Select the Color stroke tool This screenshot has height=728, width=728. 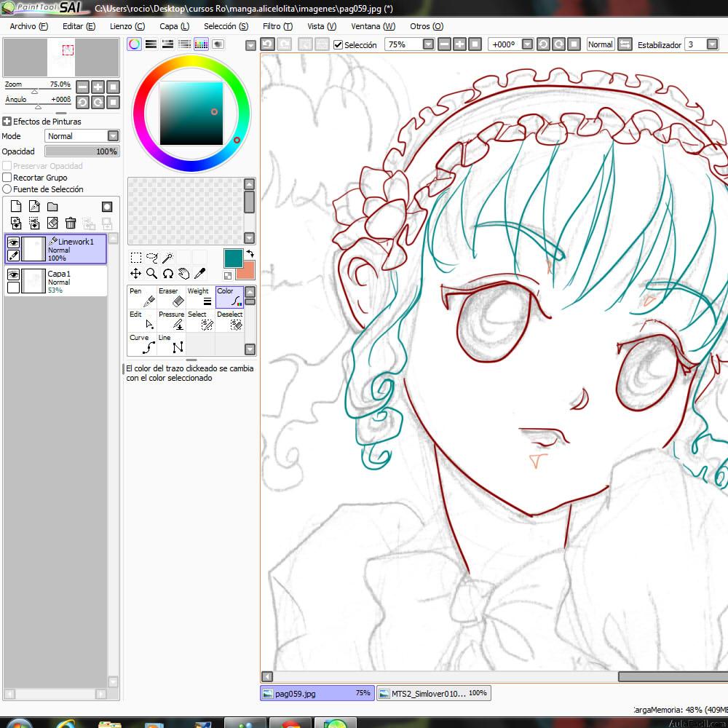tap(229, 297)
